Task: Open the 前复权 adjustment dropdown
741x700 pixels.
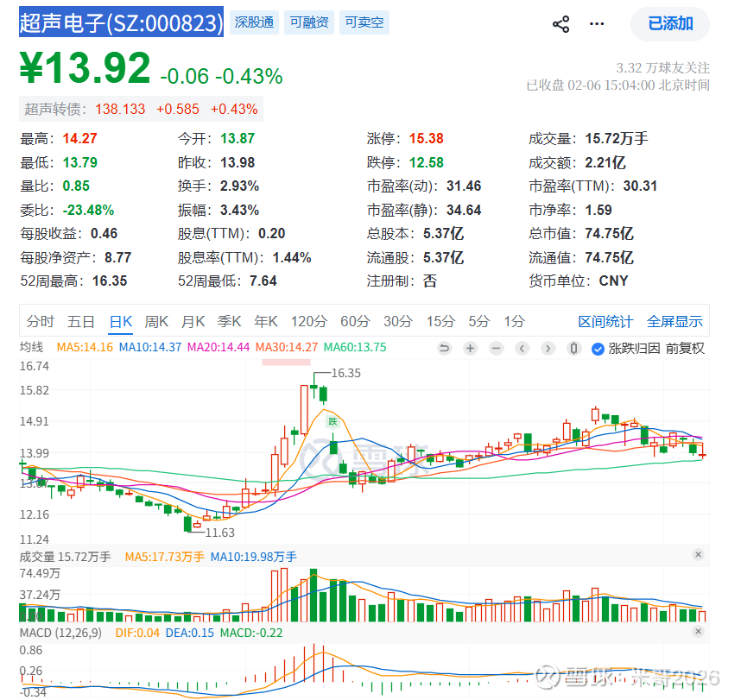Action: tap(685, 349)
